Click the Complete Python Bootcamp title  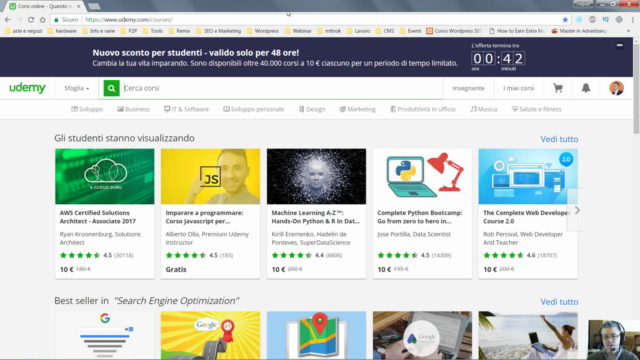tap(420, 217)
